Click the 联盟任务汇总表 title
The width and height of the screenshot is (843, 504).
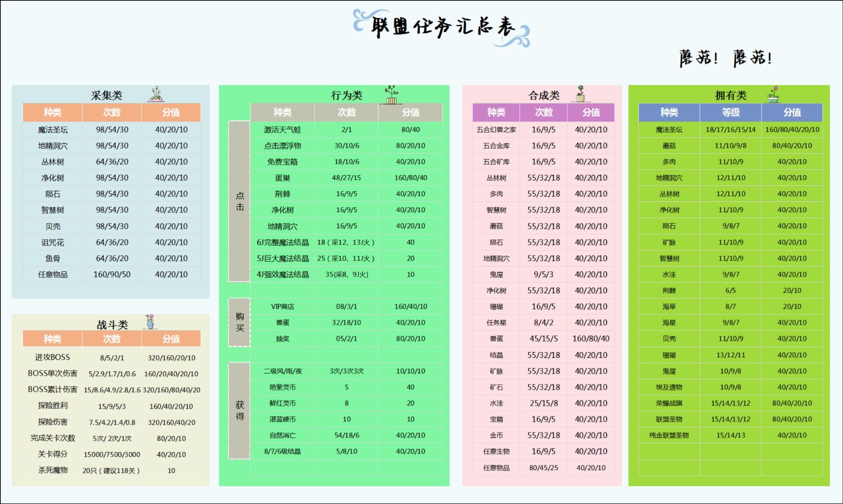(443, 27)
